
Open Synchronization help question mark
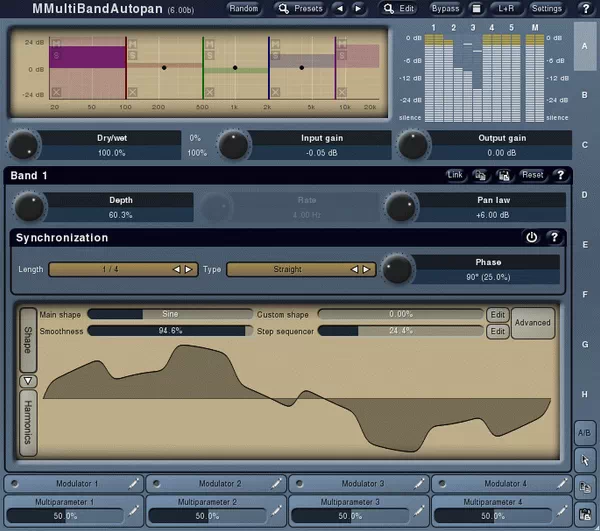pyautogui.click(x=554, y=238)
